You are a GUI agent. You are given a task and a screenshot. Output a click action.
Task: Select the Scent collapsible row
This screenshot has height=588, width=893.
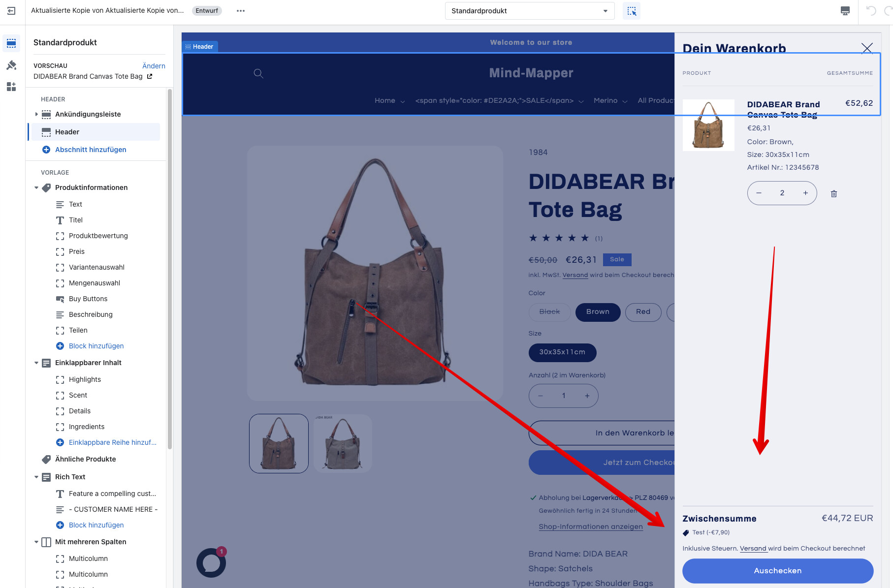coord(78,395)
